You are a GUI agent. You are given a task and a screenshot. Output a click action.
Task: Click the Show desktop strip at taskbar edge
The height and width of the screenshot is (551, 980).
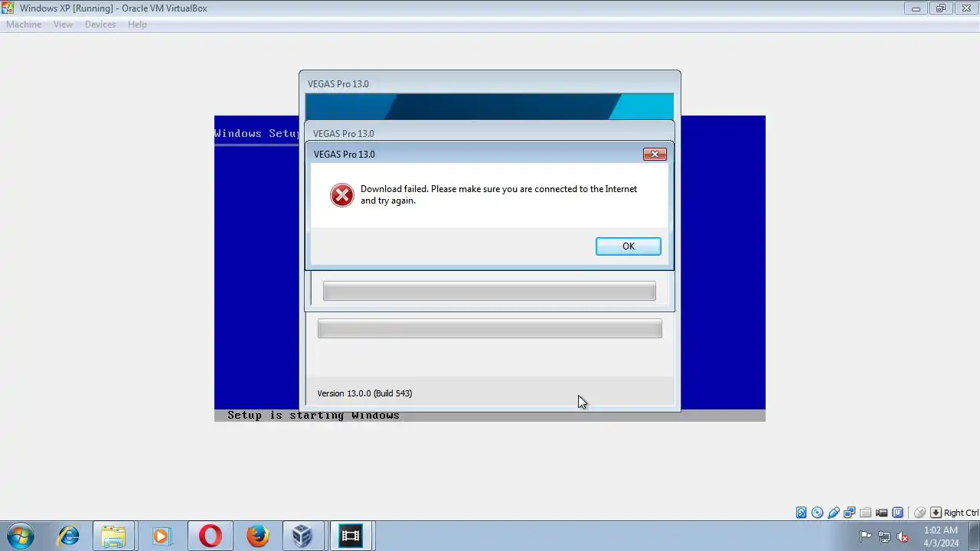[x=975, y=536]
